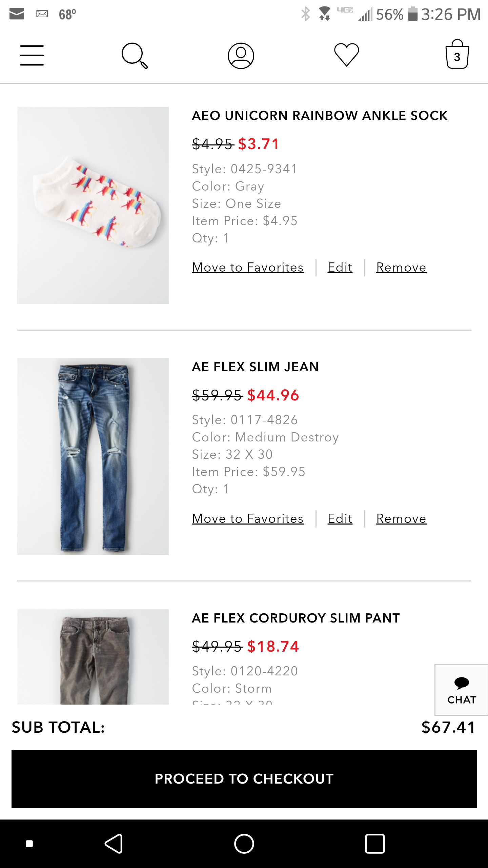This screenshot has width=488, height=868.
Task: Tap the Android back navigation button
Action: pos(114,844)
